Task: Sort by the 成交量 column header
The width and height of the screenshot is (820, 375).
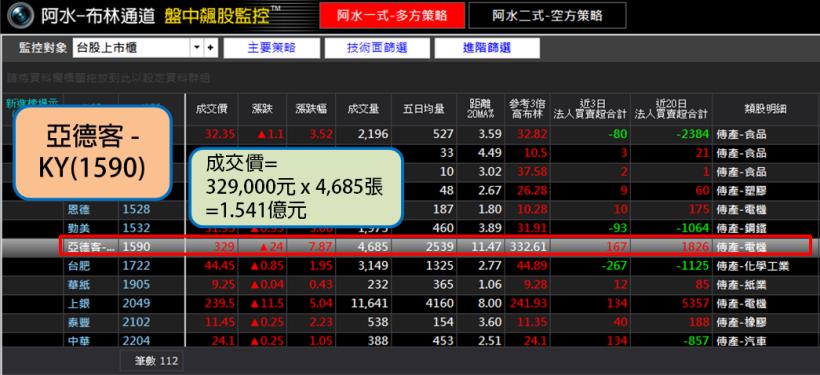Action: click(363, 109)
